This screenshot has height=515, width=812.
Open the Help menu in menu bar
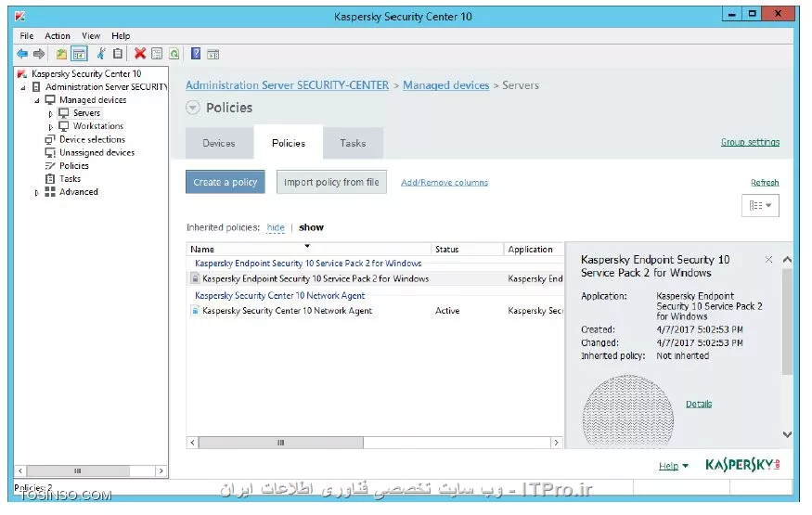coord(121,35)
